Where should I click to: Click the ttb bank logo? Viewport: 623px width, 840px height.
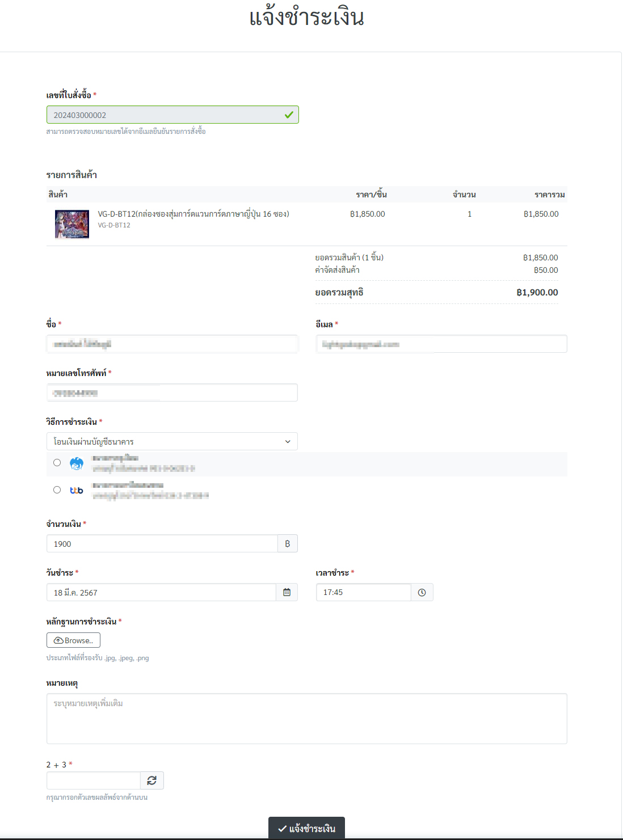click(77, 490)
